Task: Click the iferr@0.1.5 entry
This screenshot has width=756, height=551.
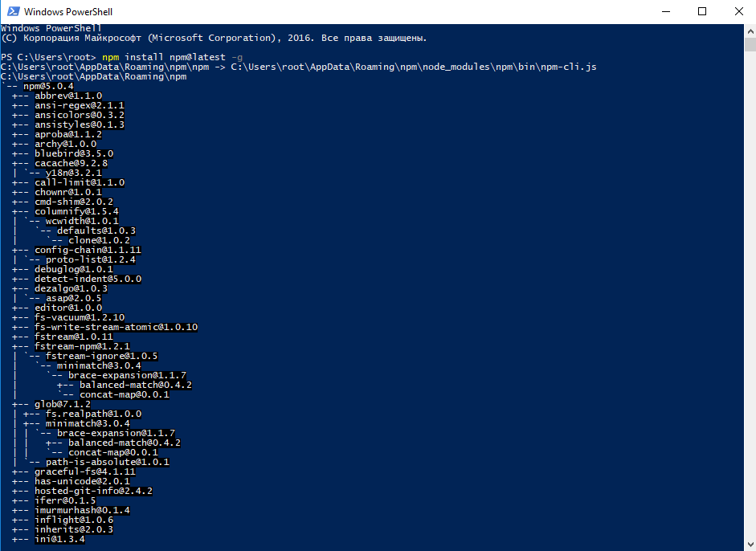Action: [x=65, y=501]
